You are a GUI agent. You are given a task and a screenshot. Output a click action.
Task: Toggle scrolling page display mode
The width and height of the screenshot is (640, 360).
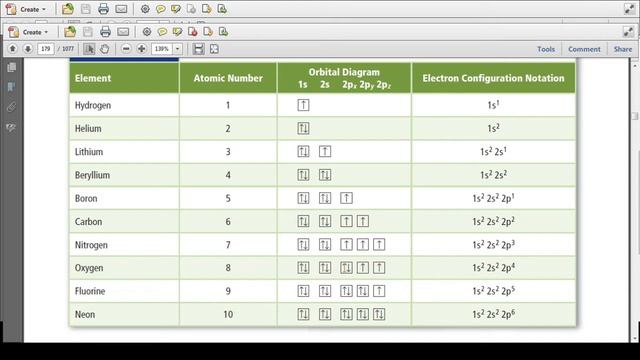(198, 49)
